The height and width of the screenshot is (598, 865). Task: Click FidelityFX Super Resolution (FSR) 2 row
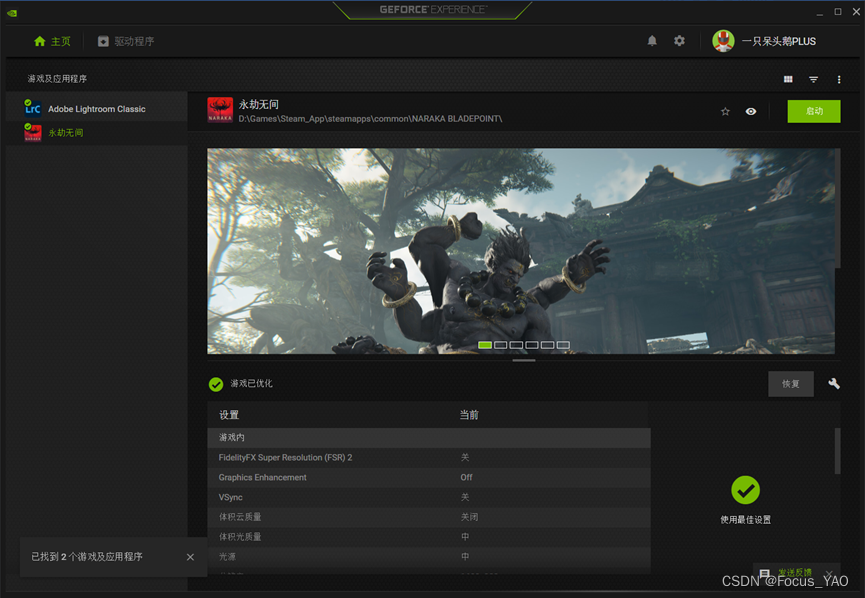pyautogui.click(x=429, y=457)
